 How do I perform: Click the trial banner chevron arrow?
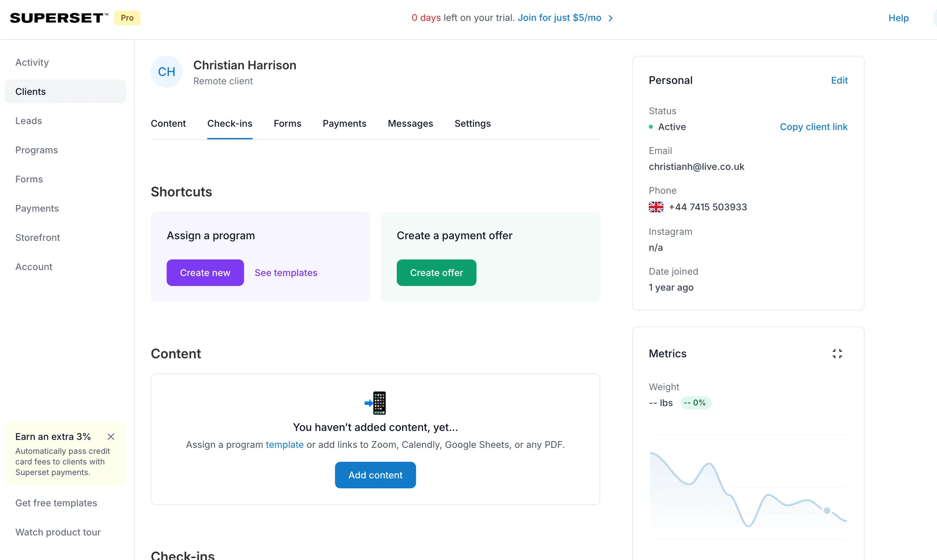610,18
